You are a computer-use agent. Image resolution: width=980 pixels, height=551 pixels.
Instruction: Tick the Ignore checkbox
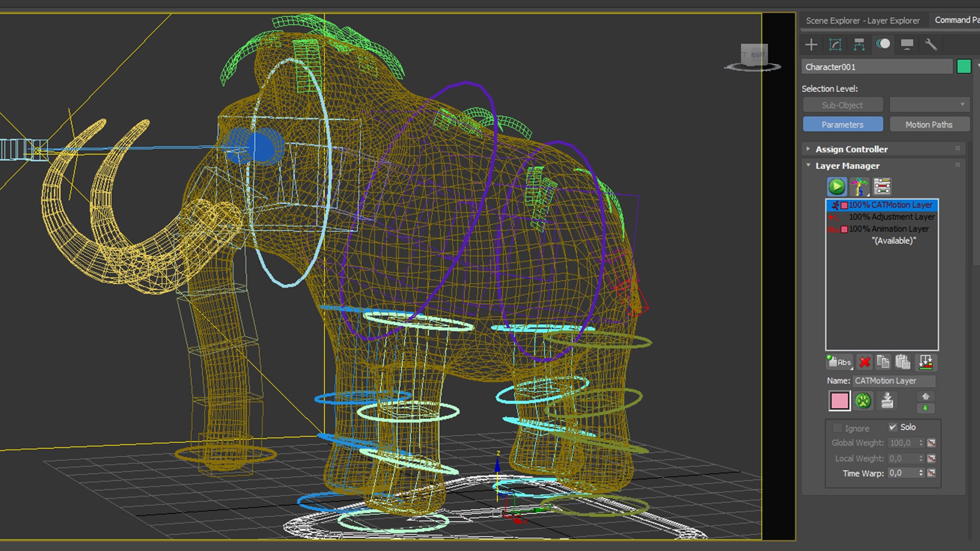point(837,428)
